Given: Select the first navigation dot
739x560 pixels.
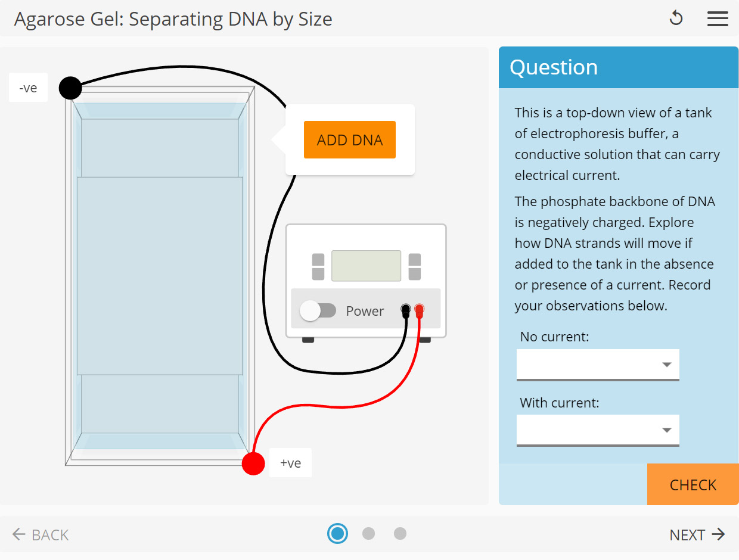Looking at the screenshot, I should pos(338,533).
